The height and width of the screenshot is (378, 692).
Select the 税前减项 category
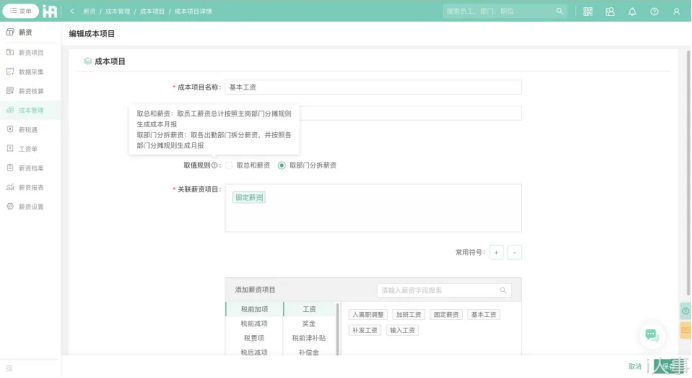(x=254, y=323)
